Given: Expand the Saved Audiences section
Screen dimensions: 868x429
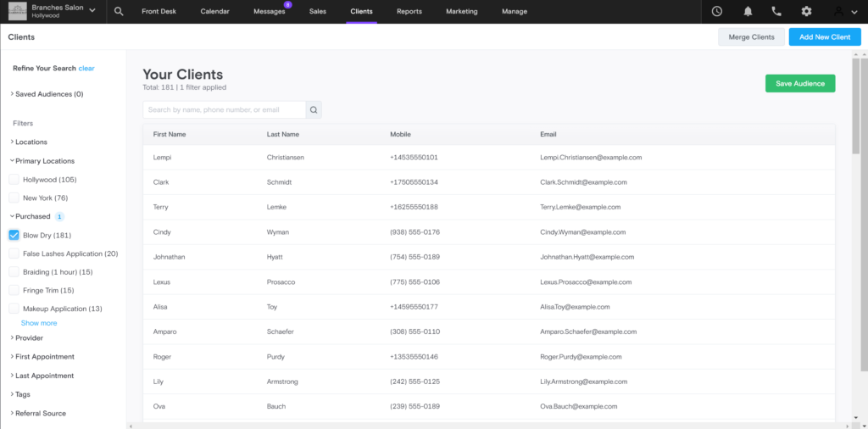Looking at the screenshot, I should pos(48,94).
